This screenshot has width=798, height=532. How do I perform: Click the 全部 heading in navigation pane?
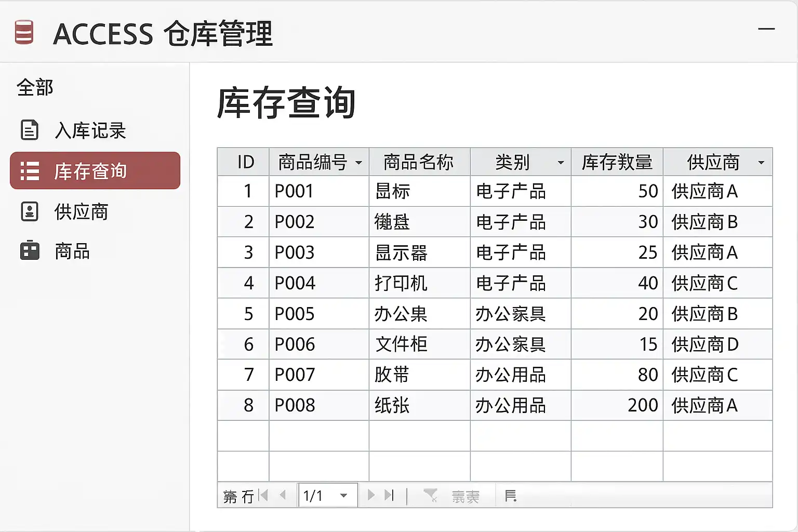(x=35, y=87)
